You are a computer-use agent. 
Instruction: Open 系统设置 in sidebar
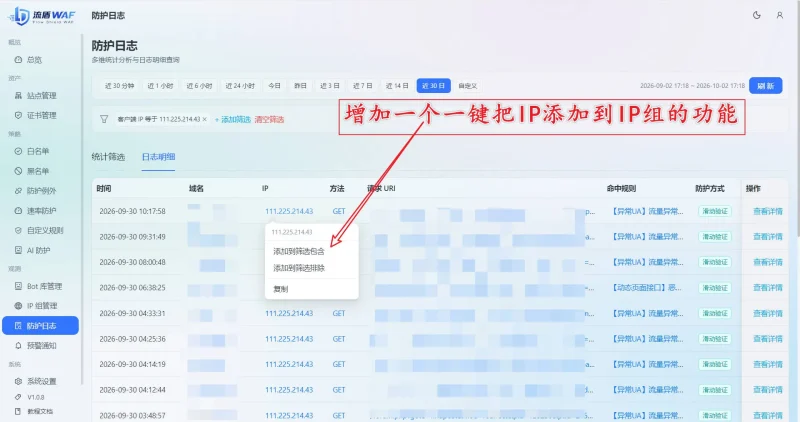[41, 381]
